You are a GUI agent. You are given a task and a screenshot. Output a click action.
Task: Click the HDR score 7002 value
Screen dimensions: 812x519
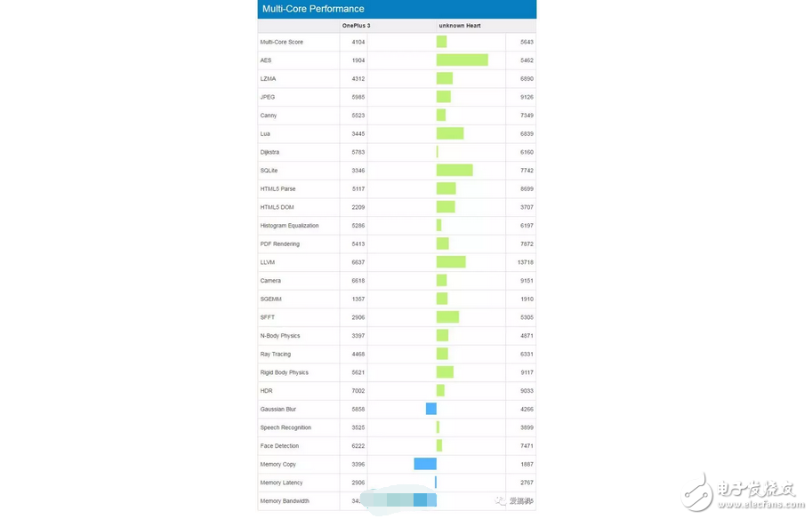358,391
